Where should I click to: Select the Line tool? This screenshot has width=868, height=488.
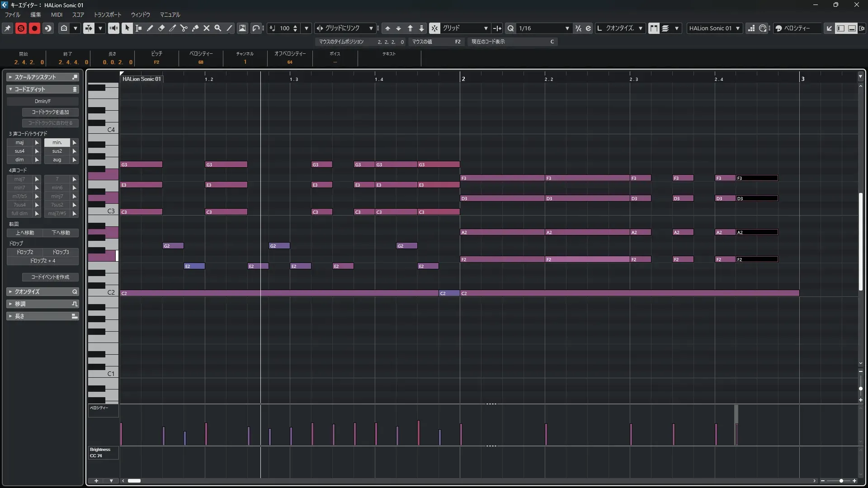229,28
